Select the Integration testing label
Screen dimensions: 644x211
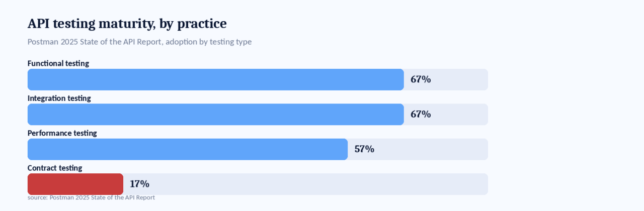coord(59,98)
